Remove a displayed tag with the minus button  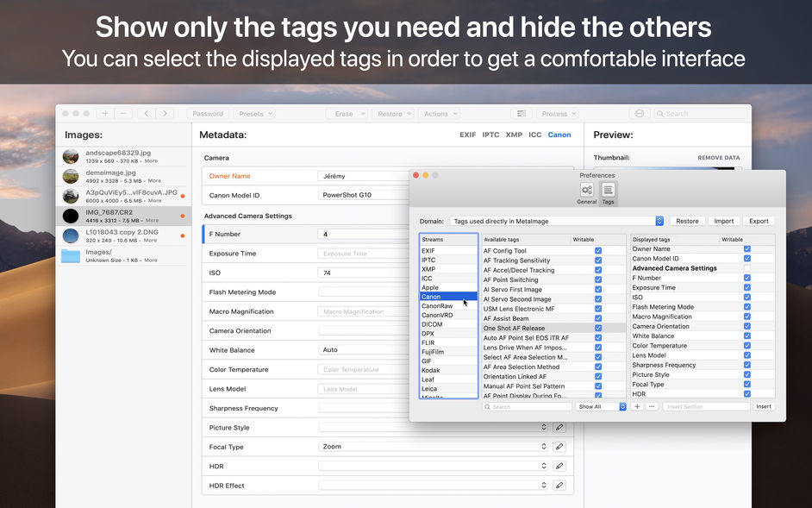point(652,406)
